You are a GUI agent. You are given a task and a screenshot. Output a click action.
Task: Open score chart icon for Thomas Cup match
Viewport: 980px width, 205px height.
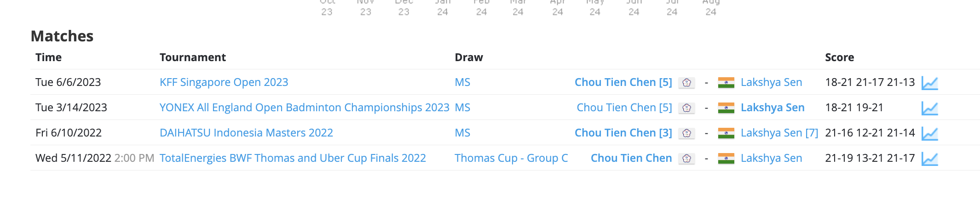pos(929,159)
